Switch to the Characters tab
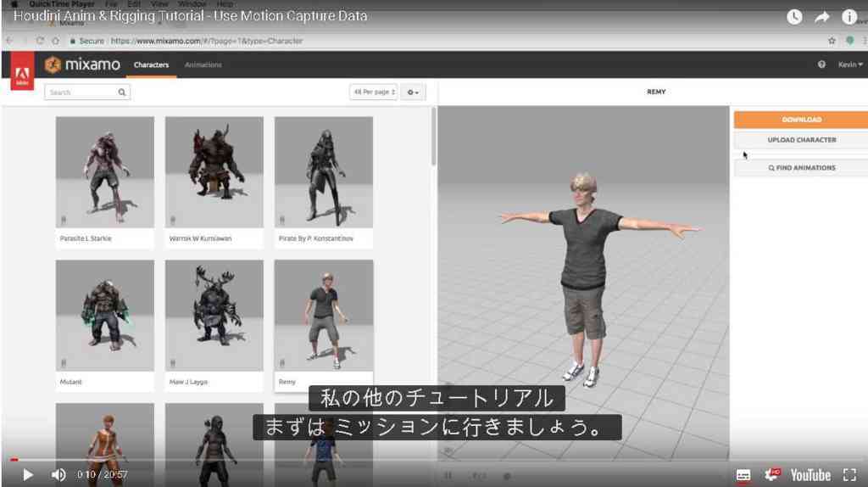The image size is (868, 487). (x=151, y=64)
